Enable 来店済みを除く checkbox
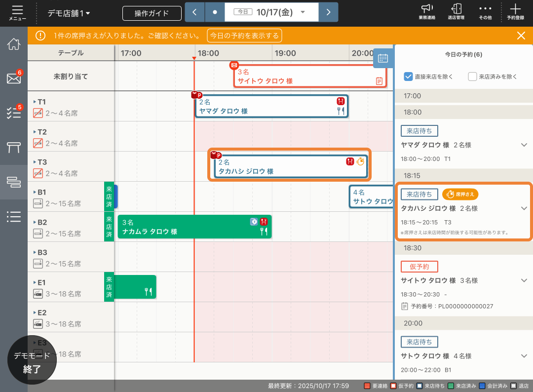The height and width of the screenshot is (392, 533). pos(472,76)
